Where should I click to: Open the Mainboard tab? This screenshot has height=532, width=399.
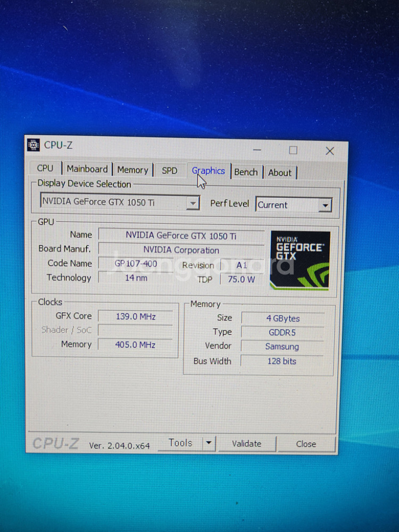tap(87, 169)
